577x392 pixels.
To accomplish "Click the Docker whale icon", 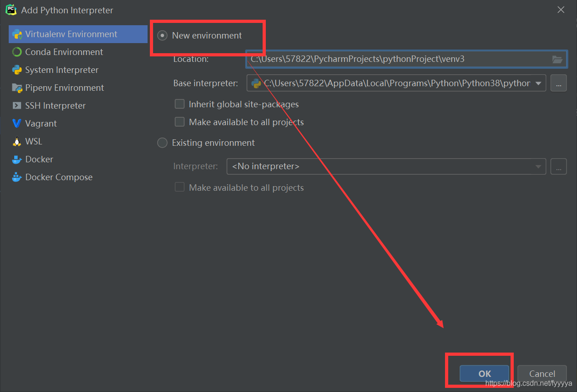I will (x=17, y=159).
